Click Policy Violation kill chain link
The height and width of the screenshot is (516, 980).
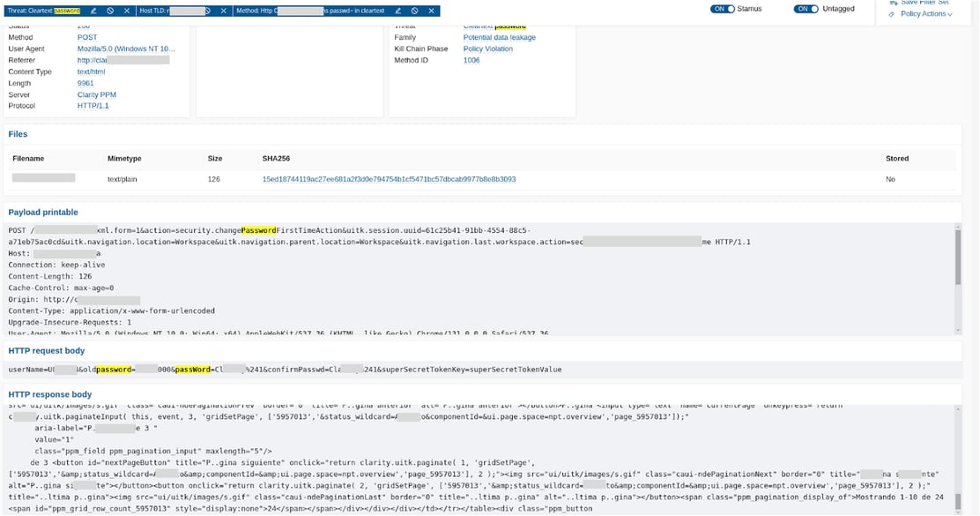click(487, 49)
